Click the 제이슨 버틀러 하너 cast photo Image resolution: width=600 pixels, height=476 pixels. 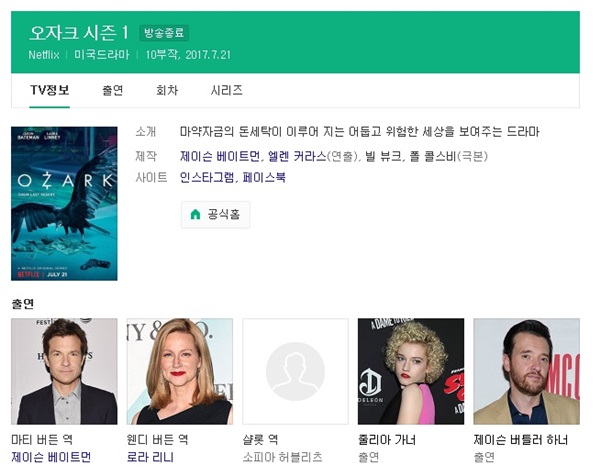tap(527, 372)
